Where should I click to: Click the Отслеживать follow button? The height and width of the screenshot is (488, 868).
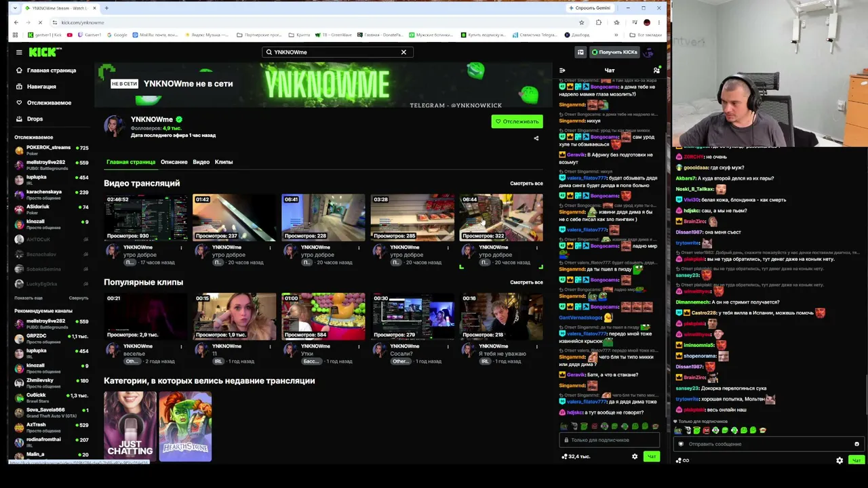tap(517, 121)
